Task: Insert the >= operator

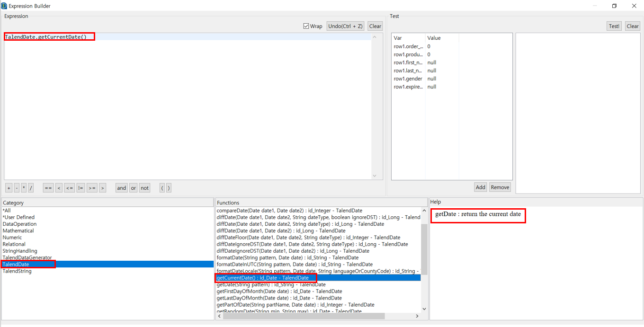Action: pos(92,188)
